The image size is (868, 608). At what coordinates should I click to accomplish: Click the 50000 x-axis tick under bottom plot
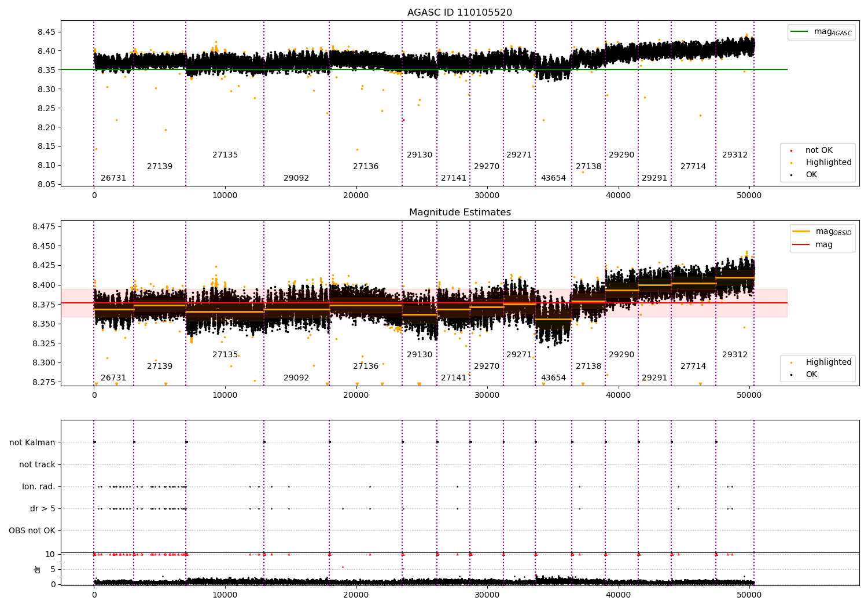pyautogui.click(x=749, y=595)
